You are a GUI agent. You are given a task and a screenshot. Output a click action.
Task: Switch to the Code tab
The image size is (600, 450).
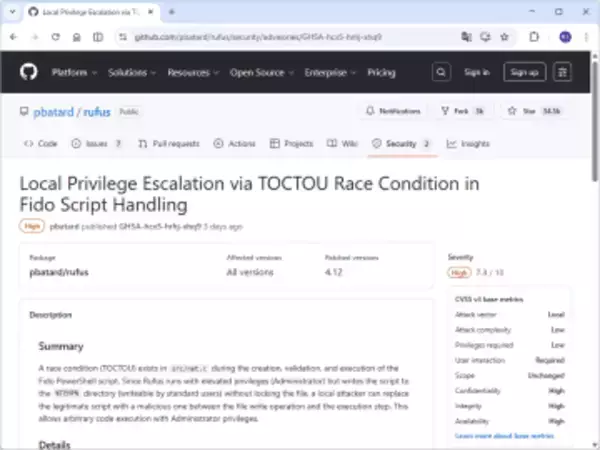click(x=41, y=143)
